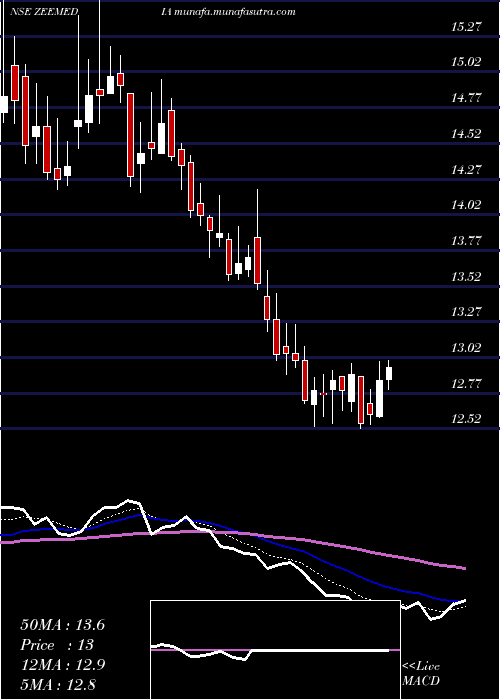Click the 13.77 price axis label
This screenshot has height=700, width=500.
(466, 241)
